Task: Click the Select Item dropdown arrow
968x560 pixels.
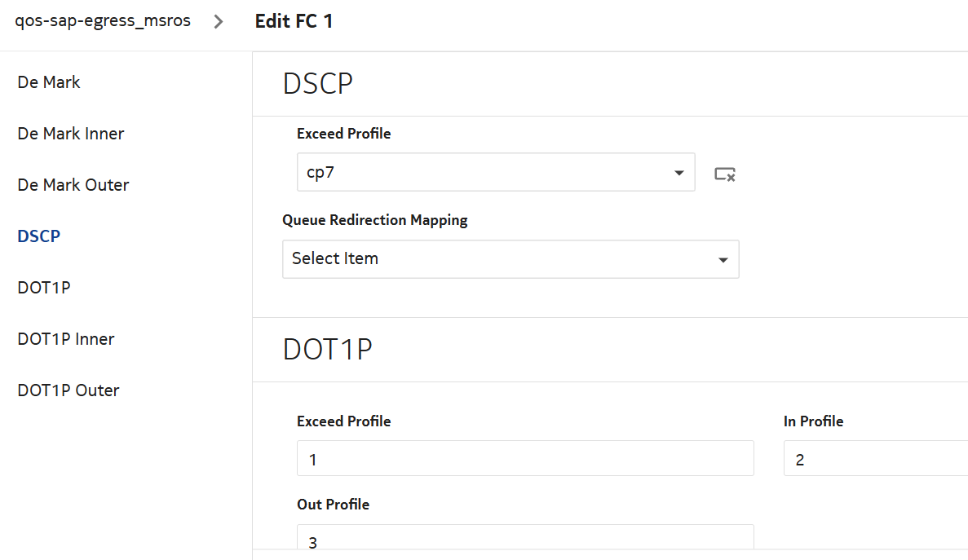Action: coord(723,260)
